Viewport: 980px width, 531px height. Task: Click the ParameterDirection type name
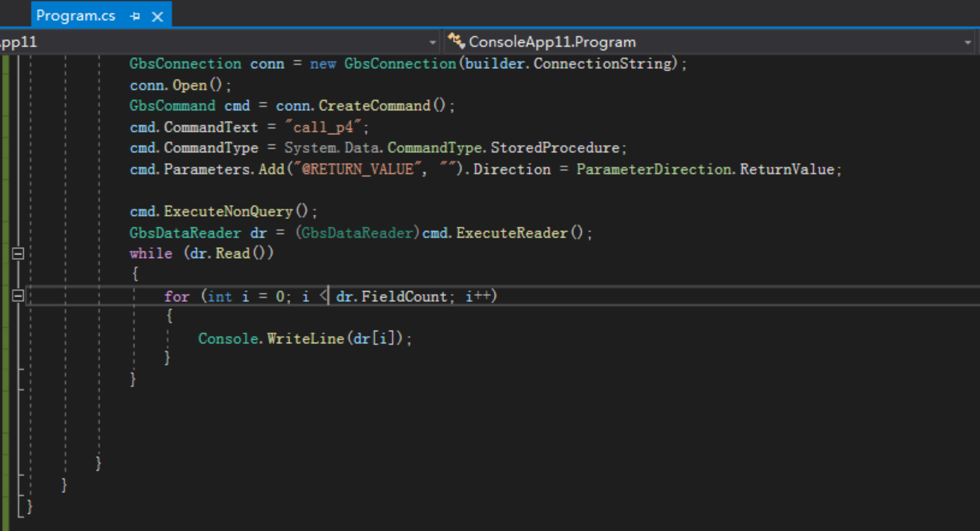click(654, 169)
